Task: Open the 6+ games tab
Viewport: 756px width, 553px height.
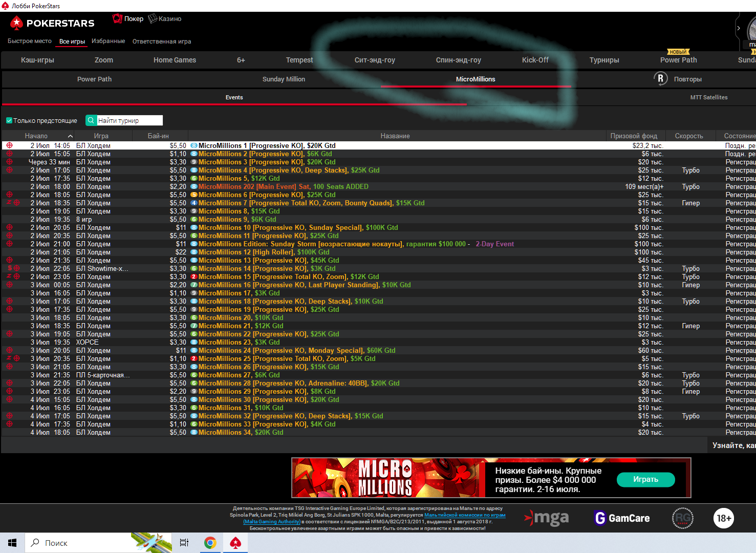Action: click(241, 60)
